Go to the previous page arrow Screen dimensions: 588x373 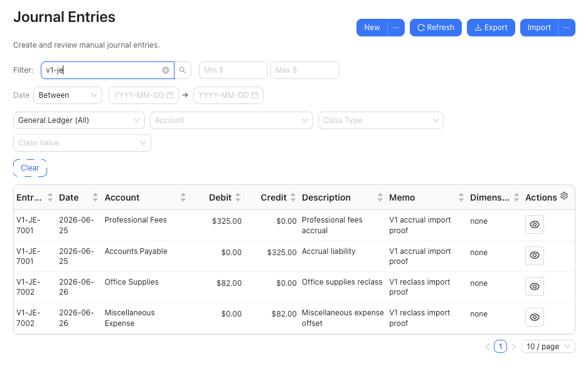coord(487,347)
